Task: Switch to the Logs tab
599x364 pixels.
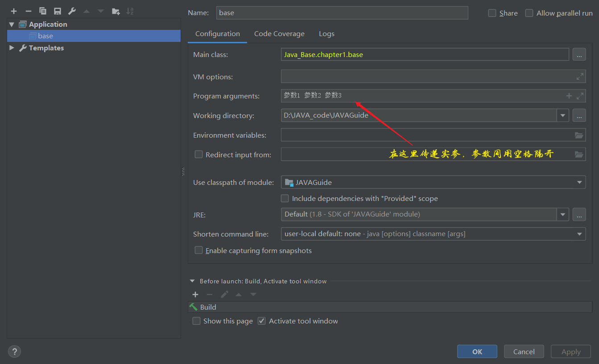Action: tap(326, 34)
